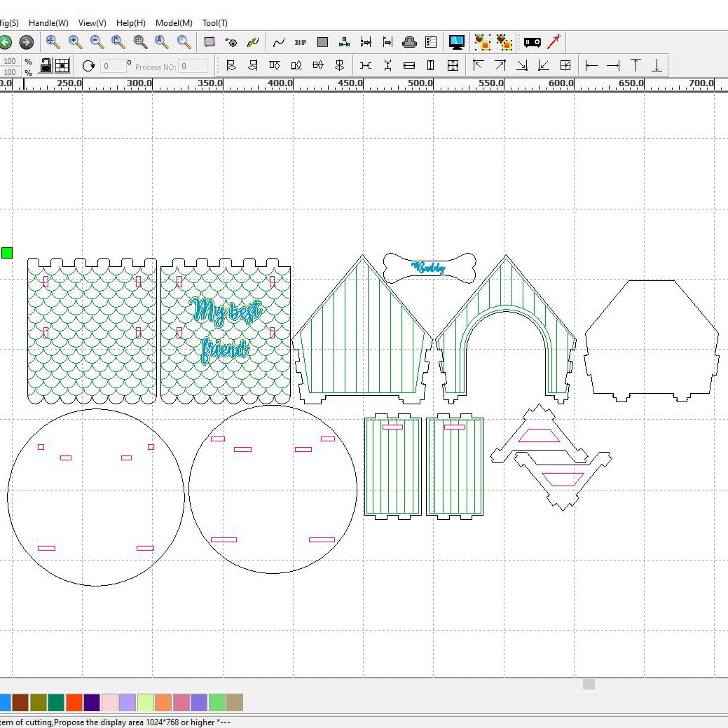The width and height of the screenshot is (728, 728).
Task: Click the horizontal scrollbar thumb
Action: point(589,684)
